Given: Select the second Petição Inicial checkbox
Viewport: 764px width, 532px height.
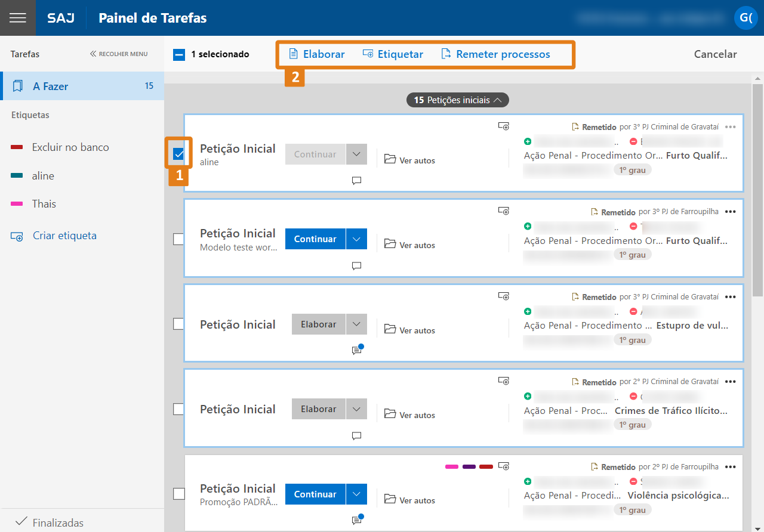Looking at the screenshot, I should coord(178,239).
